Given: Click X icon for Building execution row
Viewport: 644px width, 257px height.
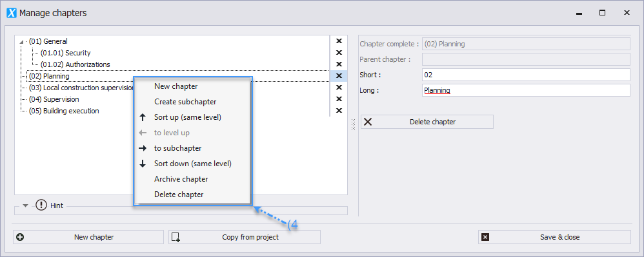Looking at the screenshot, I should pyautogui.click(x=339, y=110).
